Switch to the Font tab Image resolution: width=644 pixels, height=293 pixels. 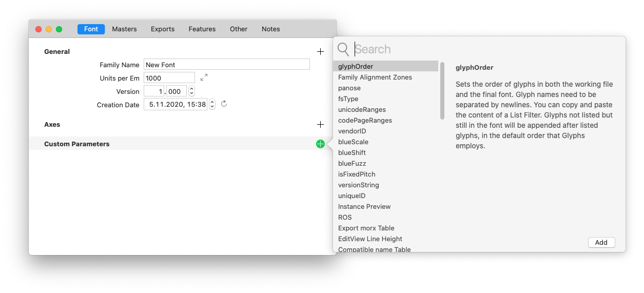pyautogui.click(x=91, y=29)
